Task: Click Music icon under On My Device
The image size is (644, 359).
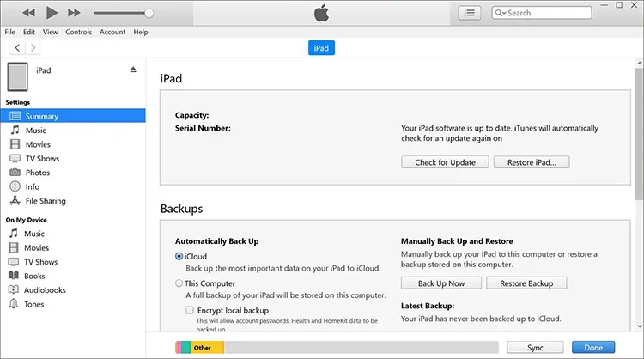Action: [14, 234]
